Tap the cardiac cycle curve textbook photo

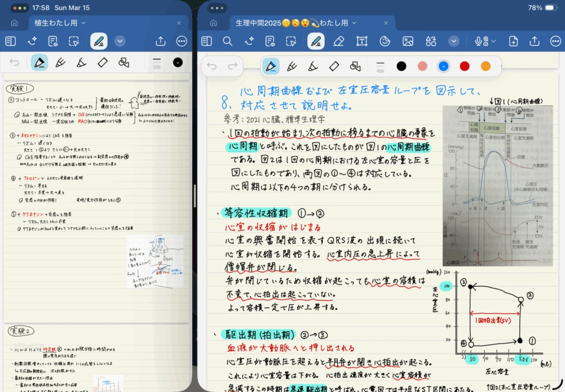[498, 186]
